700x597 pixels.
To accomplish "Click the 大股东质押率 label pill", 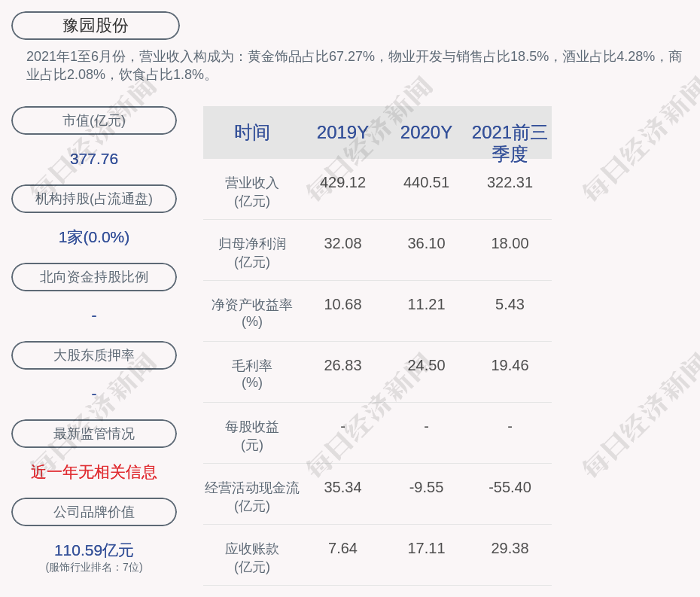I will click(x=94, y=355).
